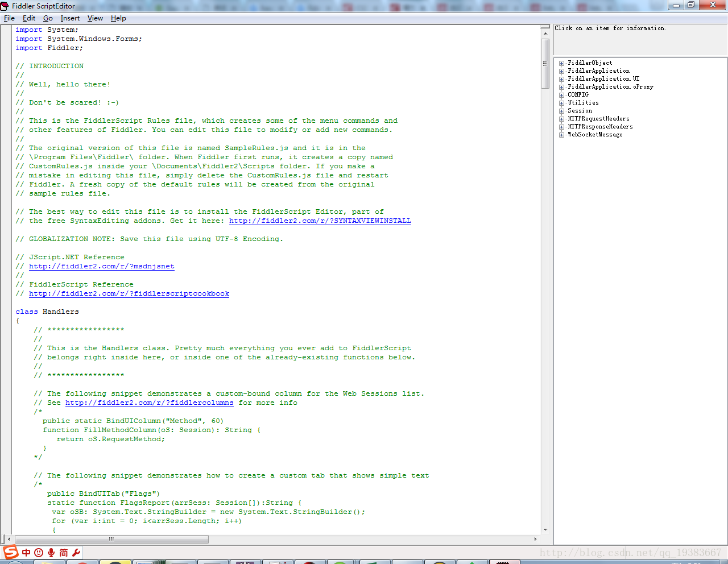Open the Go menu
Viewport: 728px width, 564px height.
pyautogui.click(x=48, y=18)
